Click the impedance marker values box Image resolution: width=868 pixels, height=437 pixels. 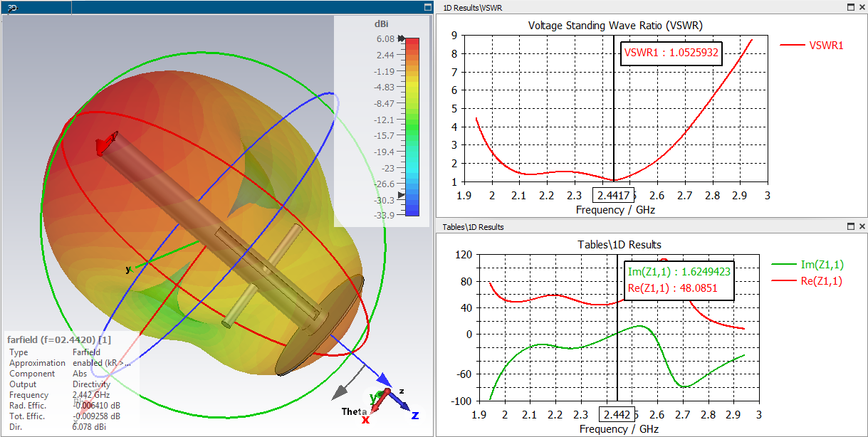[x=679, y=280]
